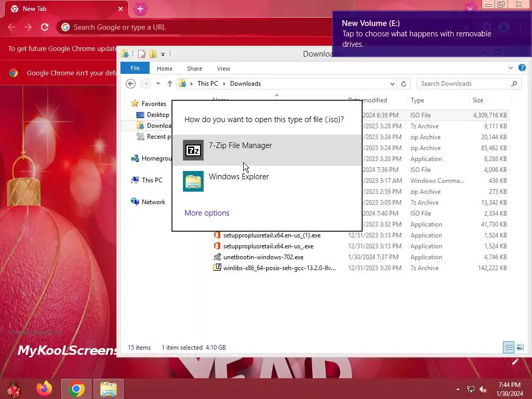This screenshot has height=399, width=532.
Task: Open the Share ribbon tab
Action: coord(194,68)
